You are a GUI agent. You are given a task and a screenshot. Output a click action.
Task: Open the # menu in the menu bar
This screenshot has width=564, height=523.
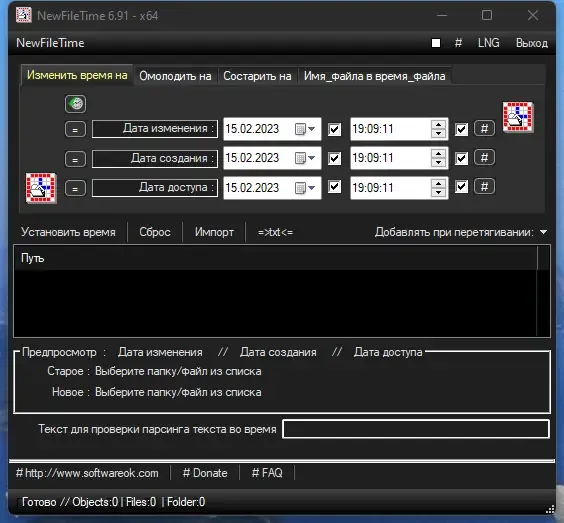point(458,43)
